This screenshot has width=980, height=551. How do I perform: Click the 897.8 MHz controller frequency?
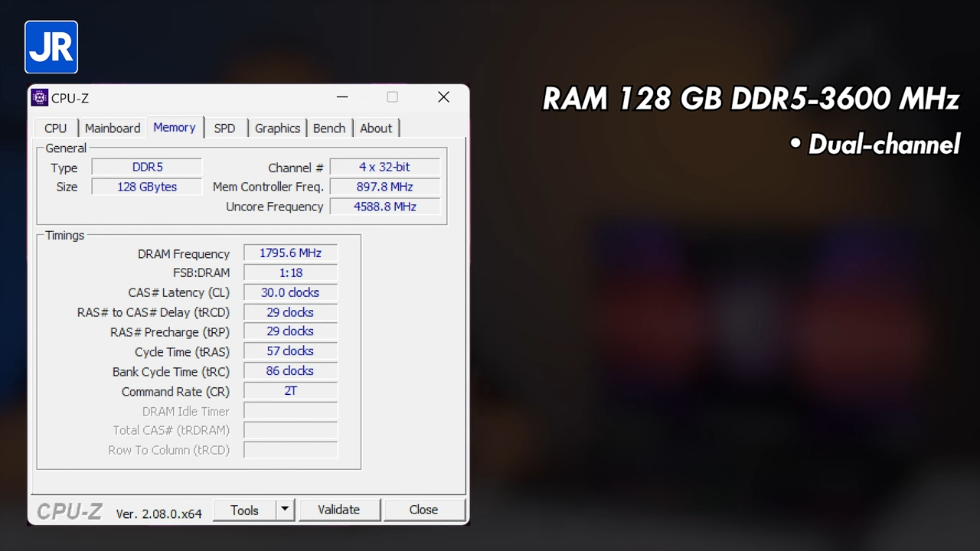[x=384, y=187]
